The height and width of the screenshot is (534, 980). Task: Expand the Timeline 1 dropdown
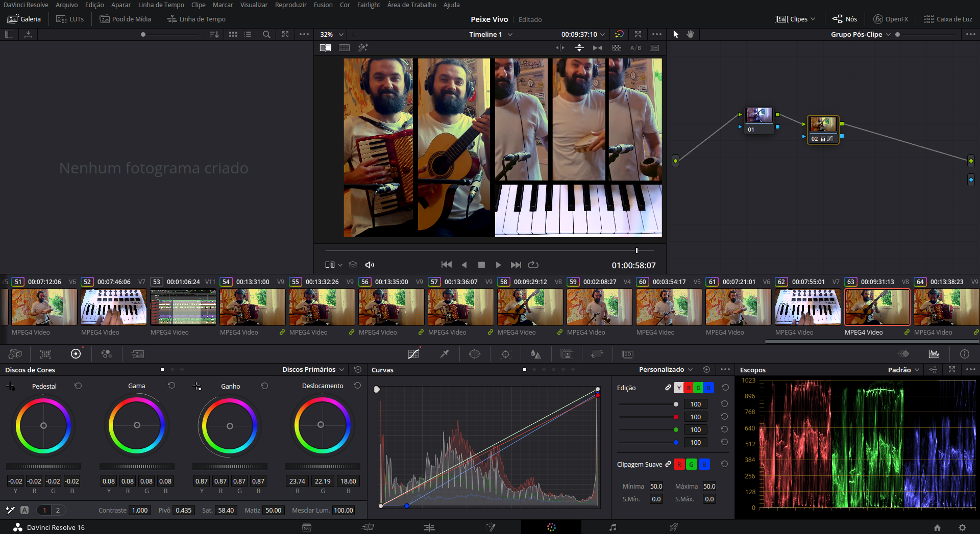click(510, 34)
